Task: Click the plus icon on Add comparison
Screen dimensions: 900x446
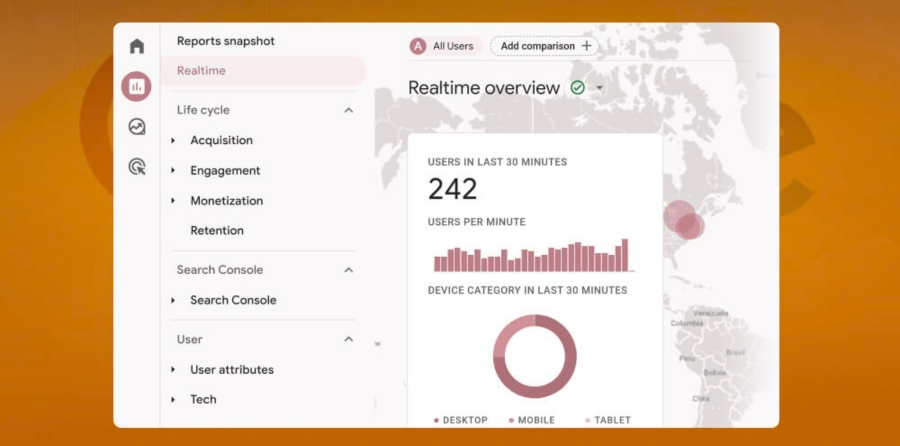Action: point(586,46)
